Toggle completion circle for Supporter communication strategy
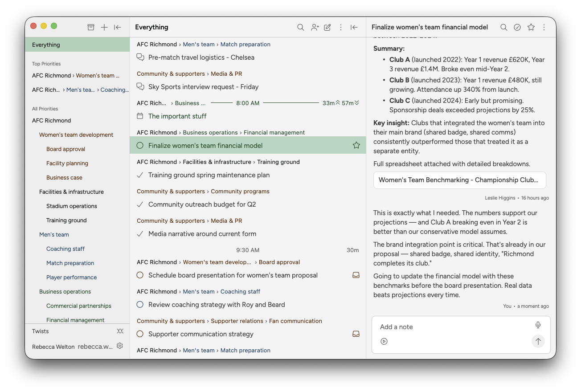 pyautogui.click(x=140, y=334)
